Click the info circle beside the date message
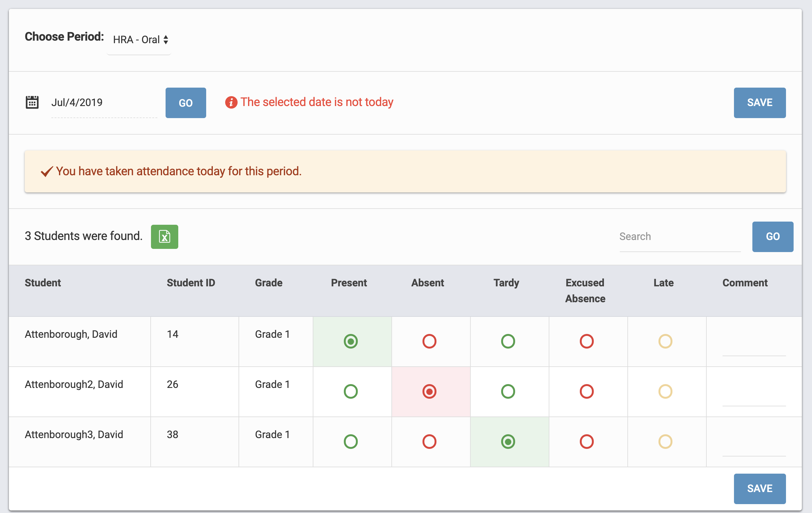Image resolution: width=812 pixels, height=513 pixels. point(231,102)
